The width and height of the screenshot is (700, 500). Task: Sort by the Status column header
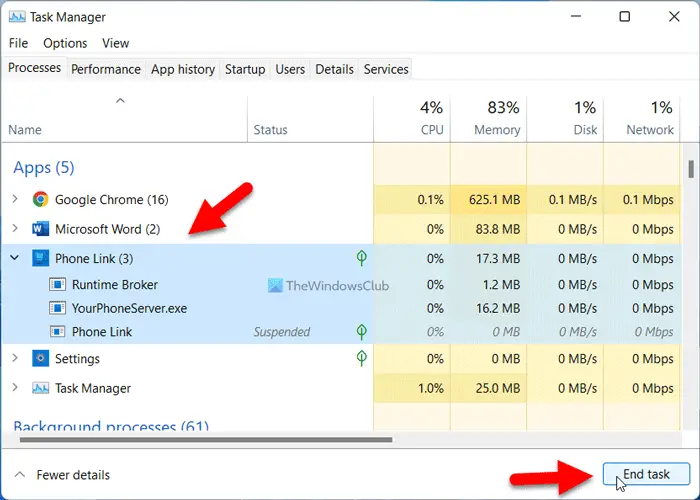(310, 119)
